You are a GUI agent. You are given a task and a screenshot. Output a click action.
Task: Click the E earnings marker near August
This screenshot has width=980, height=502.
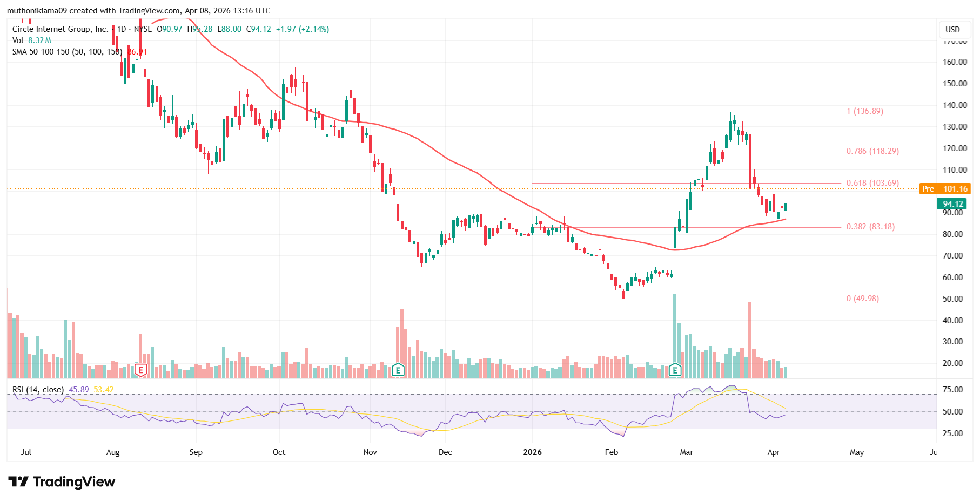[140, 370]
